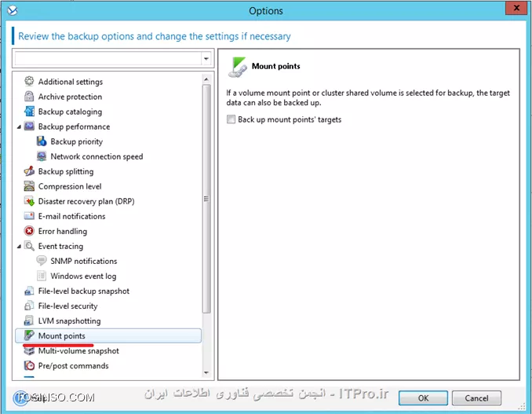
Task: Select Backup priority item
Action: click(77, 141)
